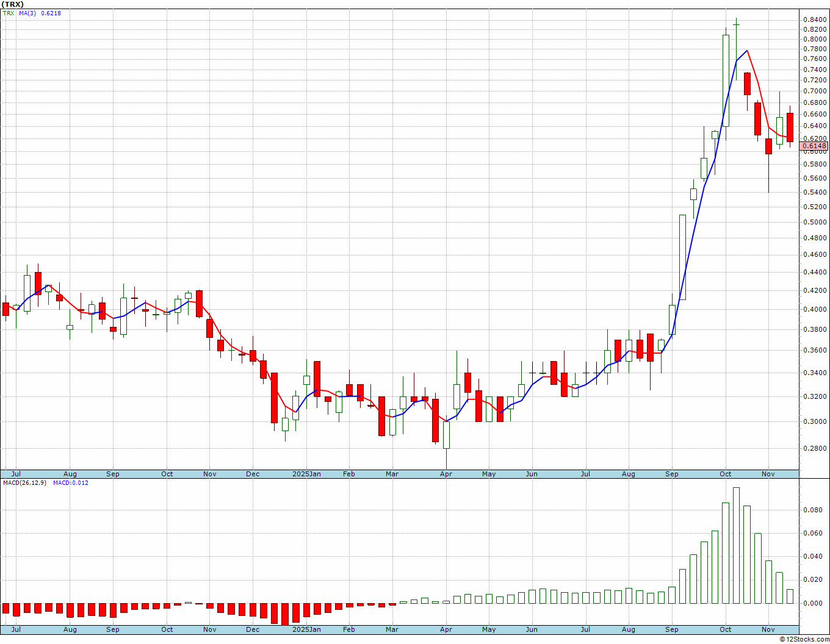The height and width of the screenshot is (644, 830).
Task: Pick the 0.7800 price axis label
Action: 815,49
